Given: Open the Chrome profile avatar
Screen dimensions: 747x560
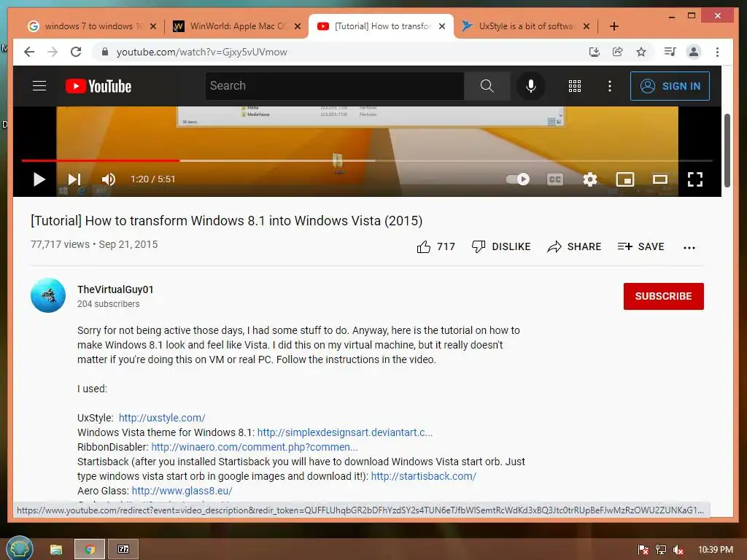Looking at the screenshot, I should click(694, 52).
